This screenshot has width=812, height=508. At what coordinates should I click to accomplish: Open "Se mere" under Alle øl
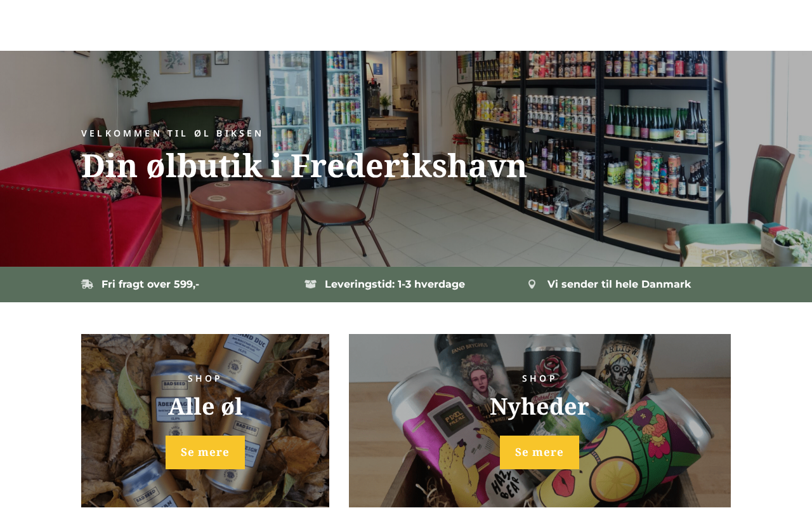coord(205,452)
